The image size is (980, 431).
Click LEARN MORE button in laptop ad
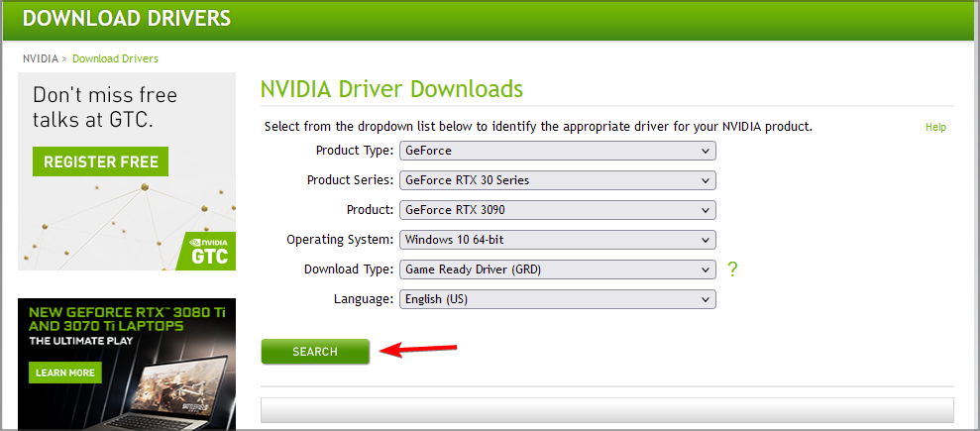click(65, 373)
